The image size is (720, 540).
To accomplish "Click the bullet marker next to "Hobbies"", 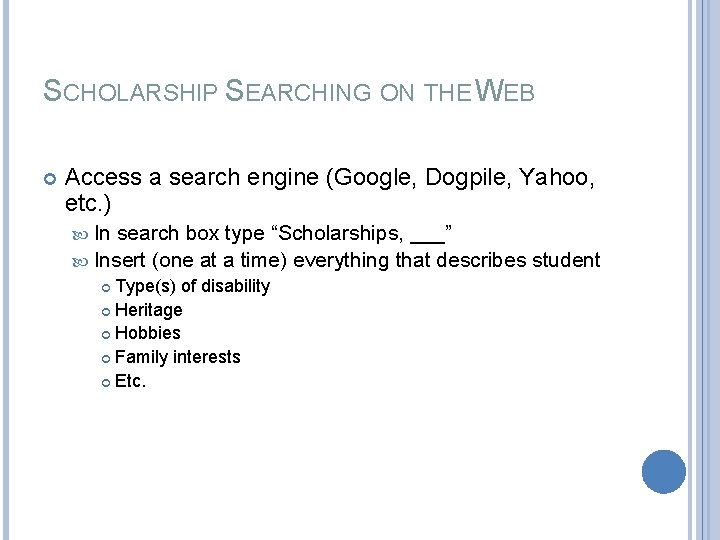I will [x=106, y=334].
